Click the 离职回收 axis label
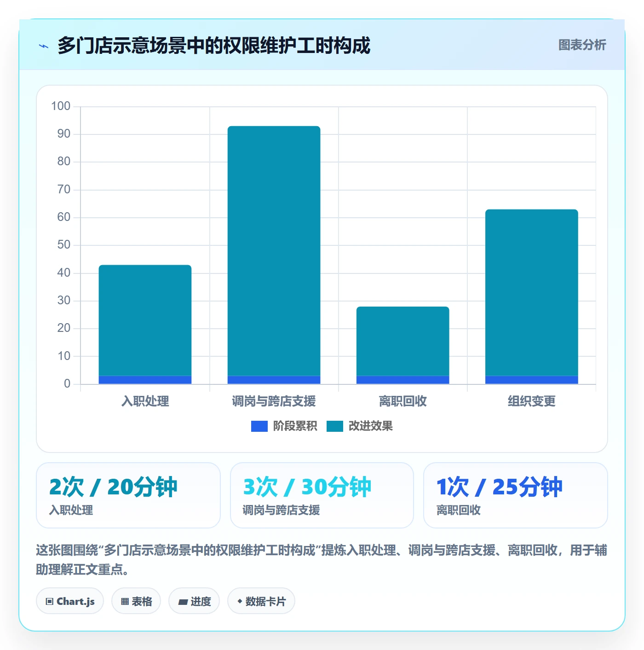Image resolution: width=644 pixels, height=650 pixels. pos(402,401)
